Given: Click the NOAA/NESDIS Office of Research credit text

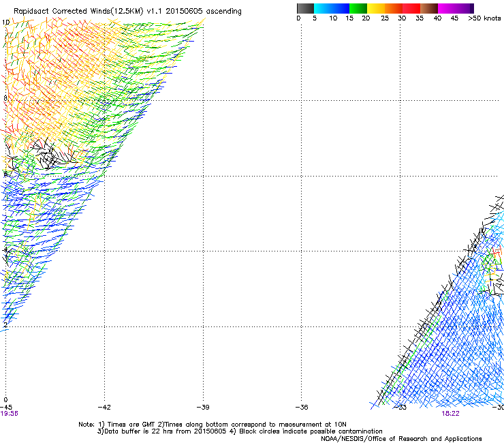Looking at the screenshot, I should pos(401,439).
